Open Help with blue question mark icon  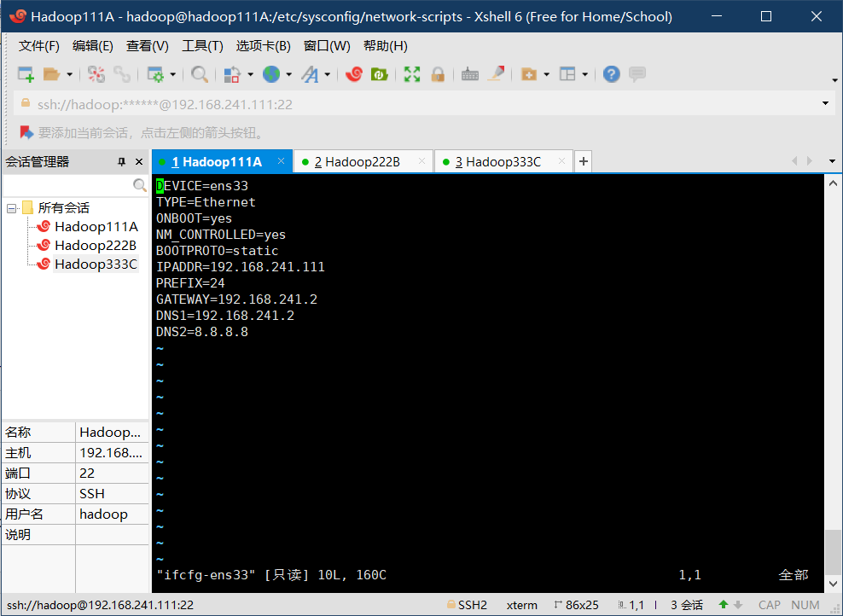click(x=611, y=74)
